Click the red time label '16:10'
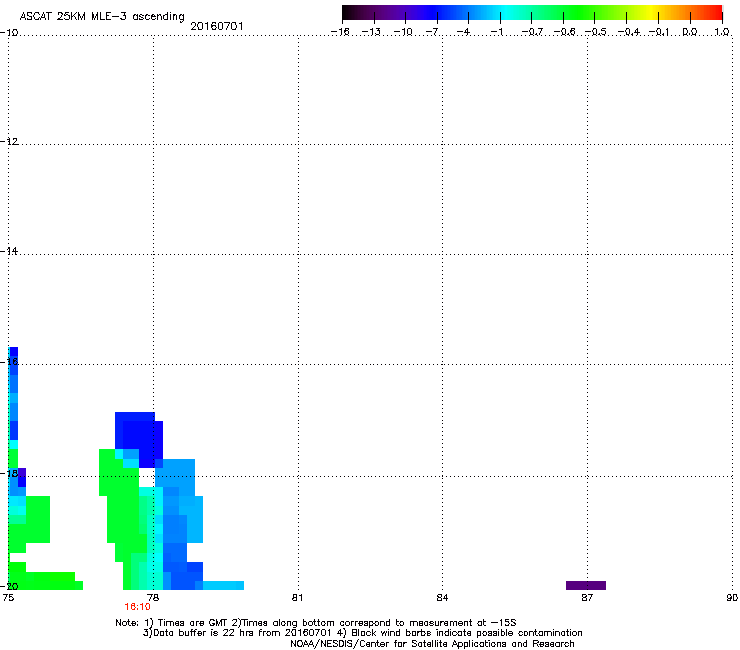This screenshot has height=650, width=740. (x=137, y=607)
